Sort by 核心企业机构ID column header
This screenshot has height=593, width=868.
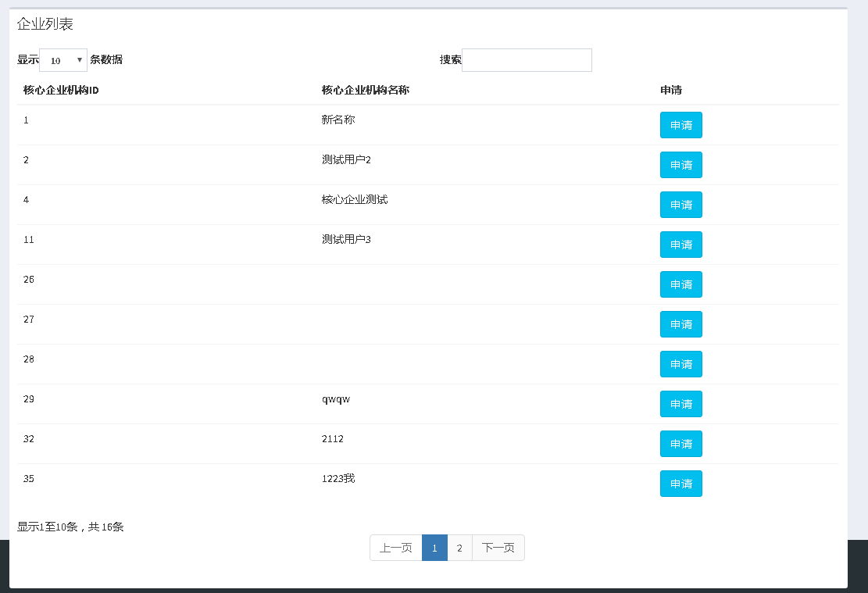click(59, 90)
